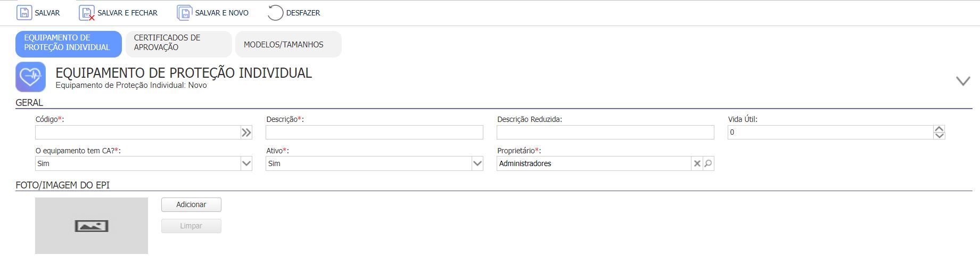Click the Salvar disk icon

[x=24, y=13]
